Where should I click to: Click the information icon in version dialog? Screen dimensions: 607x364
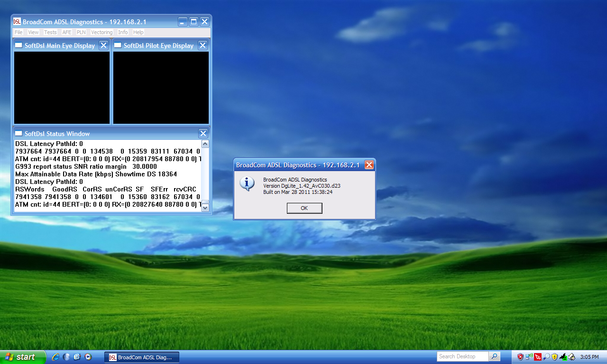coord(247,183)
